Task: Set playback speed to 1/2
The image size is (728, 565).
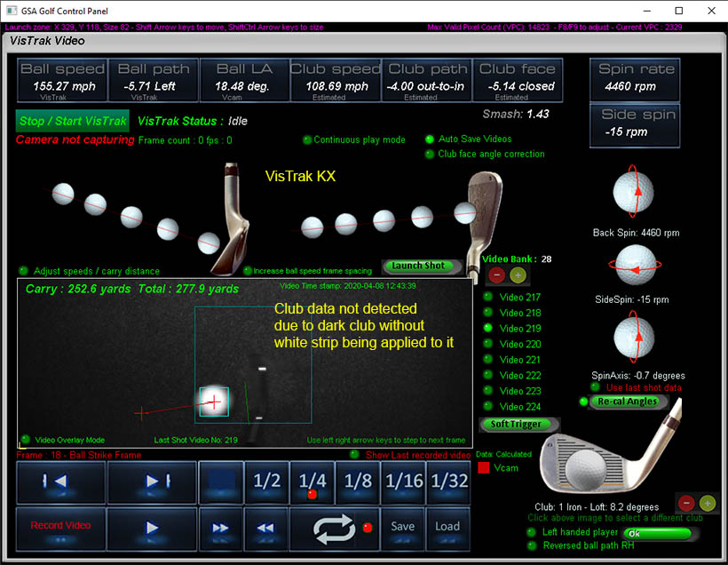Action: coord(266,482)
